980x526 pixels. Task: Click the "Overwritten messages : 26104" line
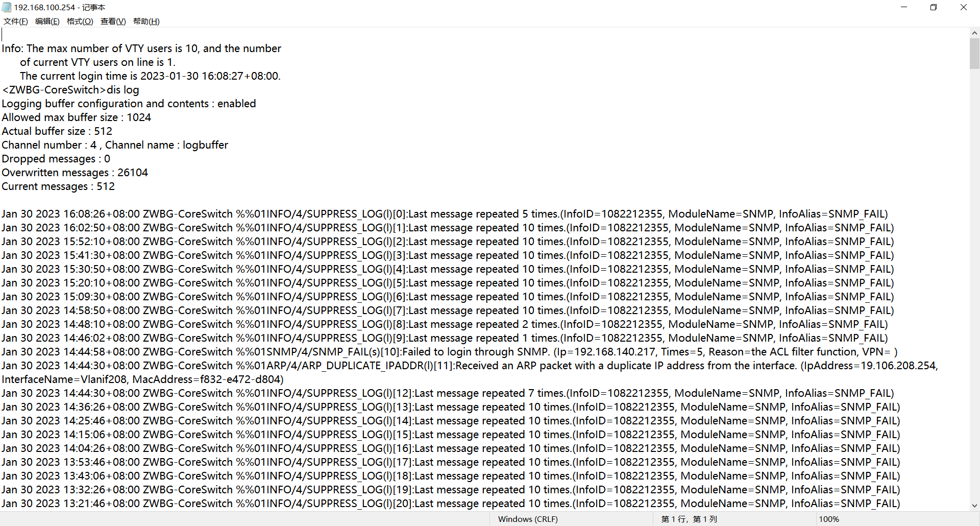point(75,173)
